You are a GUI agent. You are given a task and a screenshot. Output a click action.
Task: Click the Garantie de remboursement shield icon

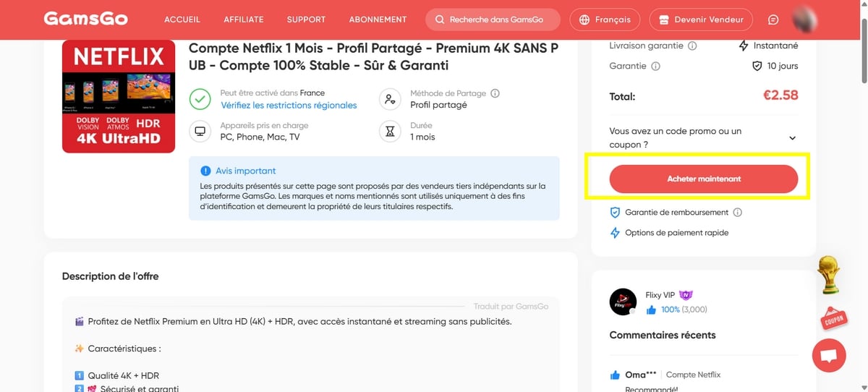pyautogui.click(x=616, y=213)
